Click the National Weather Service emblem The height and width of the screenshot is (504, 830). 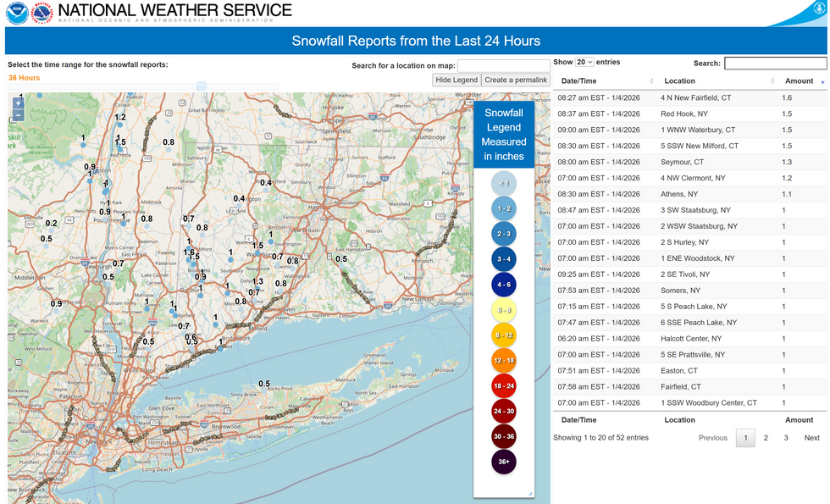coord(41,14)
